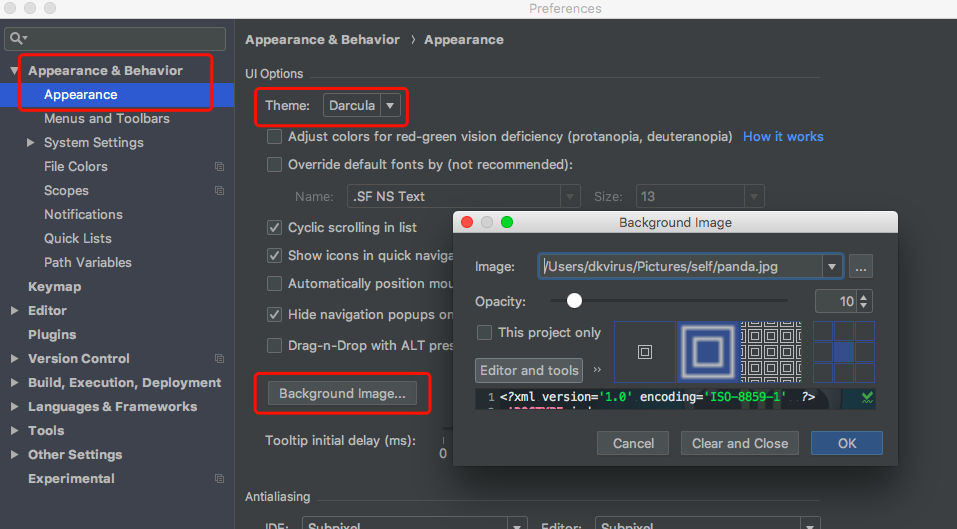Expand the Other Settings node
Image resolution: width=957 pixels, height=529 pixels.
pyautogui.click(x=14, y=455)
